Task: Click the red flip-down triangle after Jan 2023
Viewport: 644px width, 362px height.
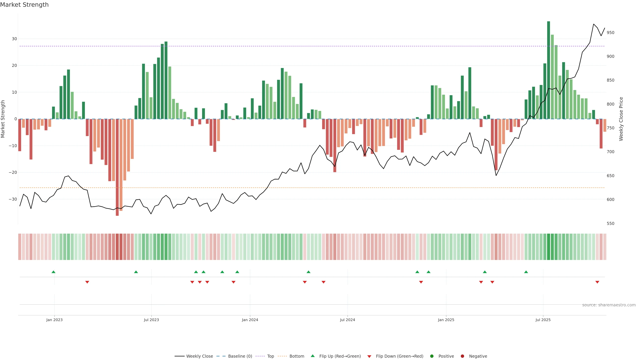Action: (x=87, y=282)
